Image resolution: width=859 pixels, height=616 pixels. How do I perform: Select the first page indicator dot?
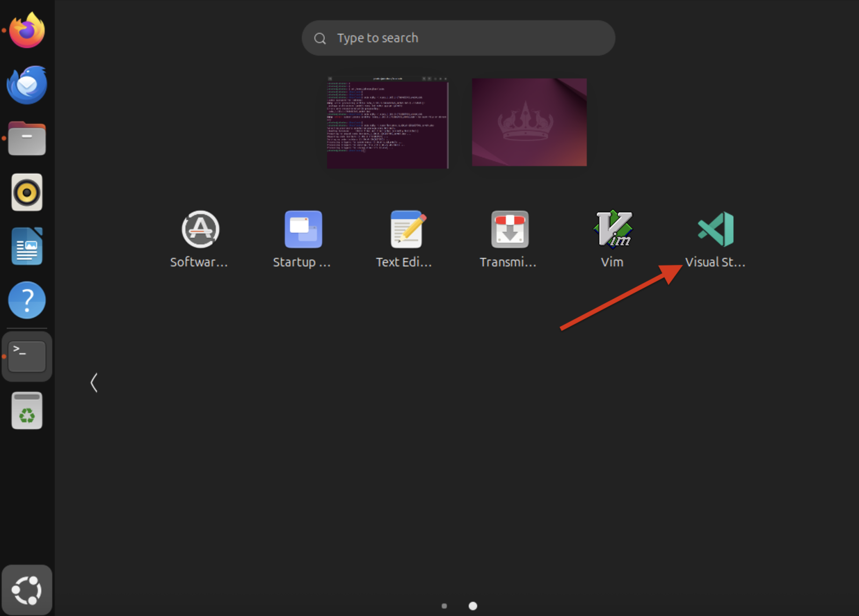444,606
